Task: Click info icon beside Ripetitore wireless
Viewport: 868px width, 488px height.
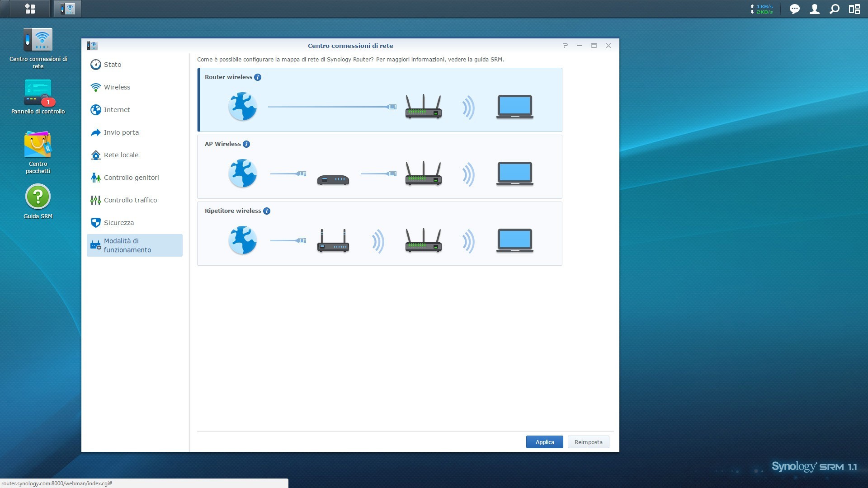Action: click(x=267, y=211)
